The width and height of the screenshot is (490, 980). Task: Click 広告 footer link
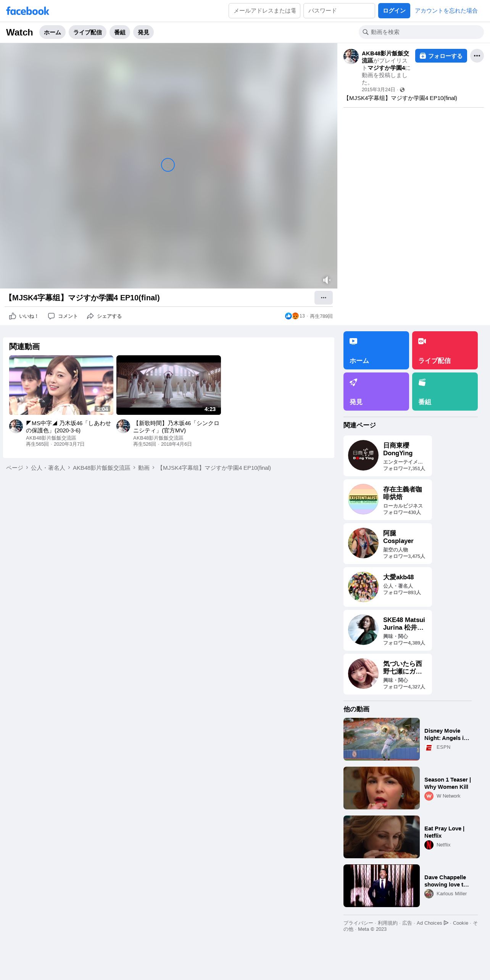point(407,923)
